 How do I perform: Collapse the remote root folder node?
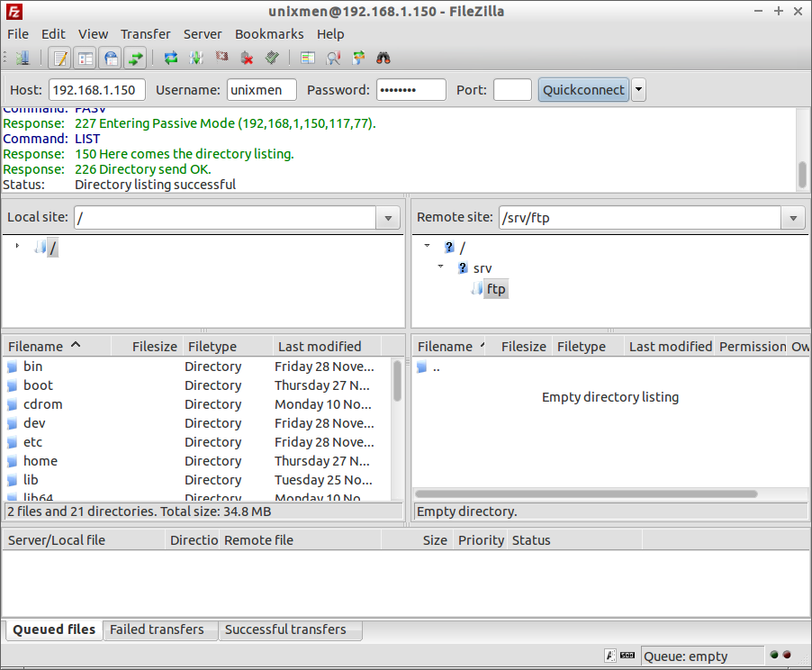[x=428, y=246]
